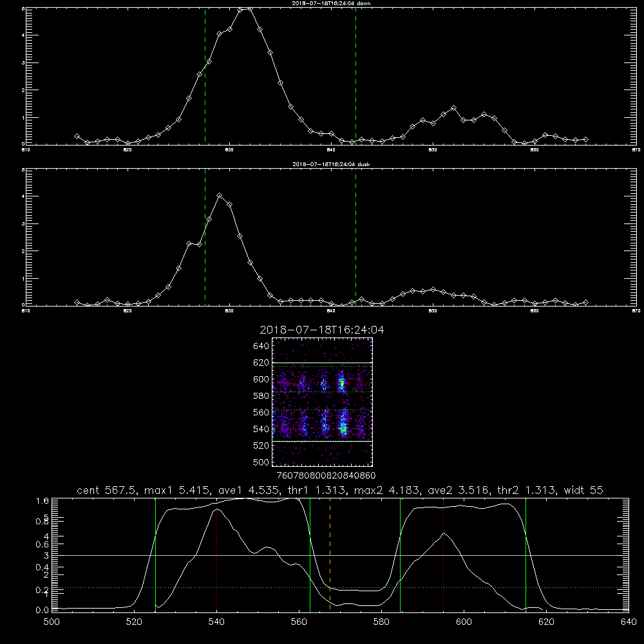Click the red dotted peak line at 595
644x644 pixels.
(444, 555)
